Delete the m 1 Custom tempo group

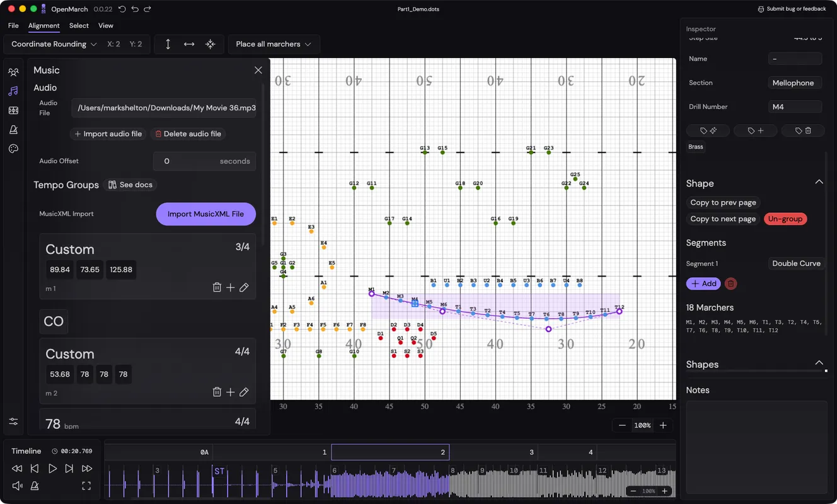coord(217,287)
